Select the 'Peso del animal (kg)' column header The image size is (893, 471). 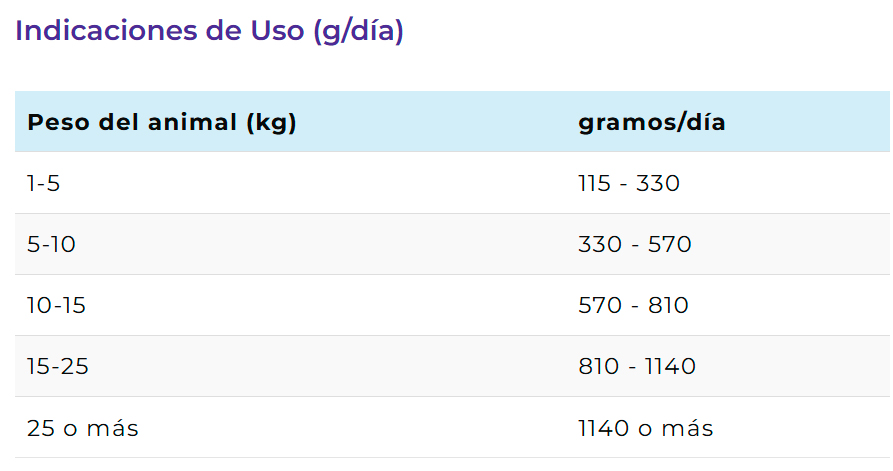(x=162, y=122)
